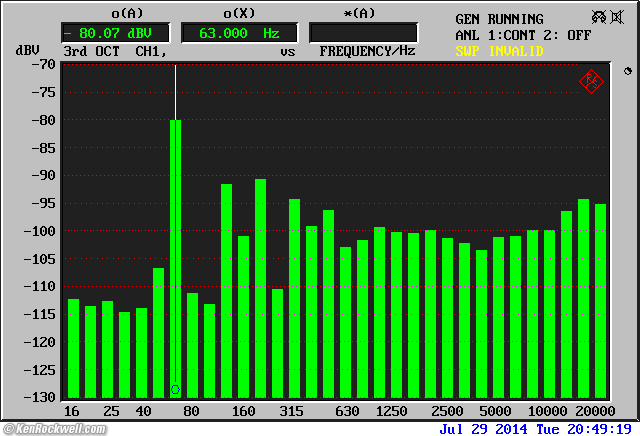Click the tall 63 Hz cursor bar
The width and height of the screenshot is (640, 436).
(x=175, y=250)
